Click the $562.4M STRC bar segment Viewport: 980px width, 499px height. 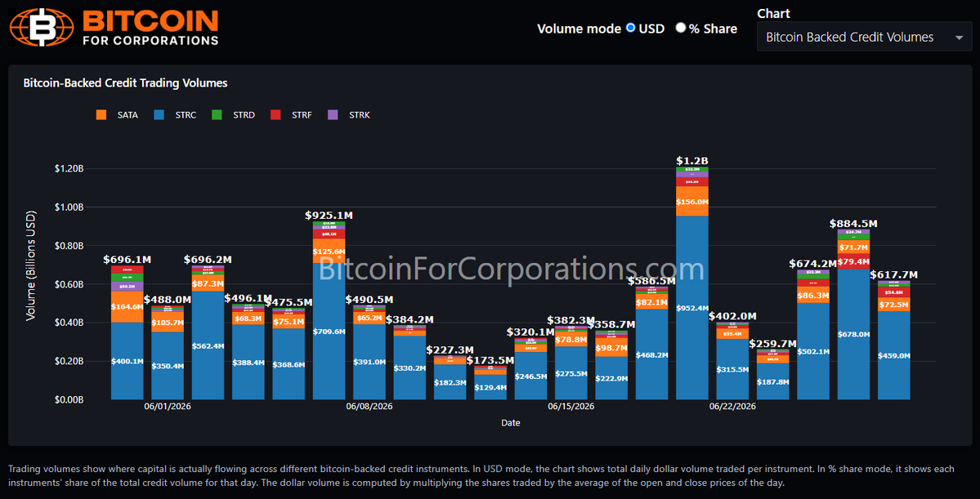(208, 345)
